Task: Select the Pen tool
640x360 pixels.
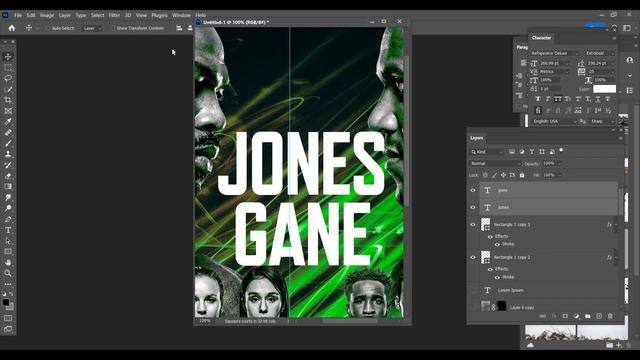Action: (8, 219)
